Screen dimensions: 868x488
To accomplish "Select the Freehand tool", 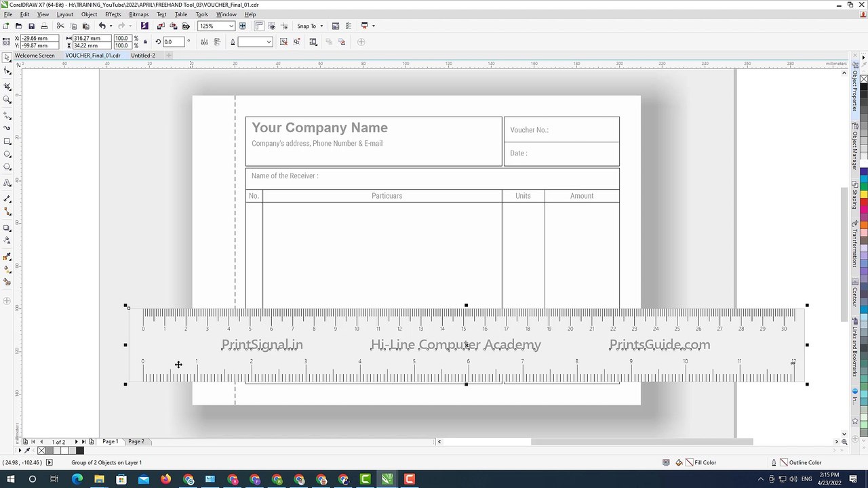I will [x=7, y=116].
